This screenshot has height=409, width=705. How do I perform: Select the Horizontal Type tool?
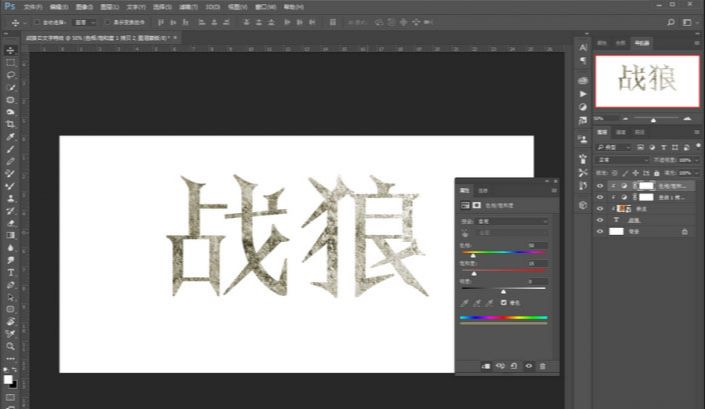[x=10, y=272]
